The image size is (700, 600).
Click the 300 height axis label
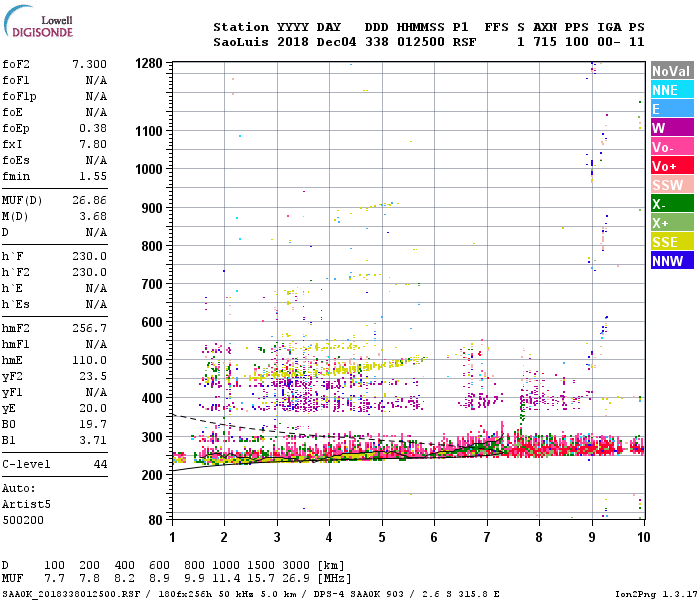tap(152, 437)
